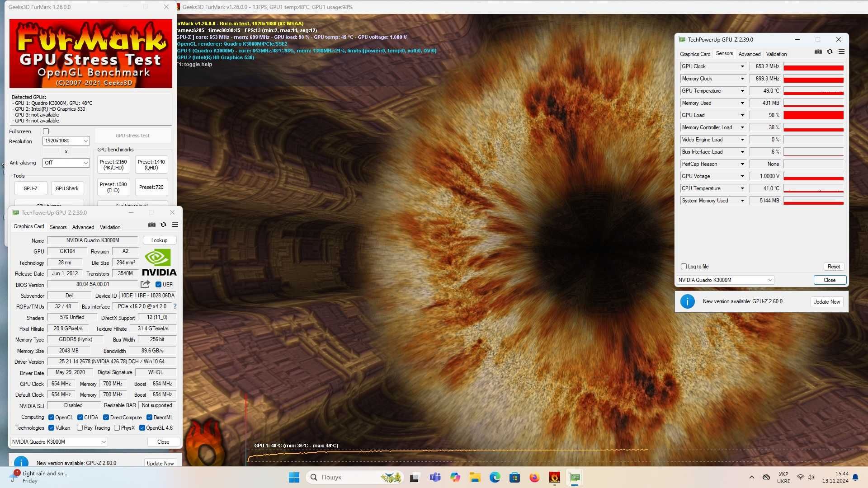Toggle the DirectML checkbox

coord(149,418)
